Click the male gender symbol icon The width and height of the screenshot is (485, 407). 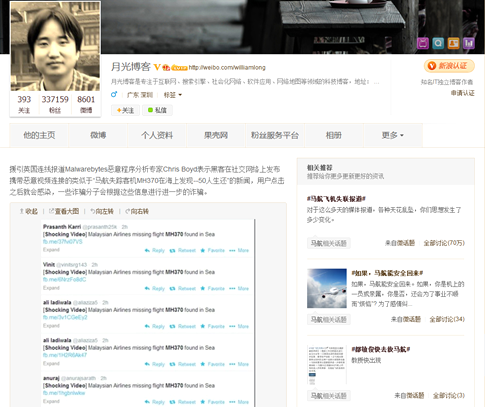pyautogui.click(x=114, y=95)
